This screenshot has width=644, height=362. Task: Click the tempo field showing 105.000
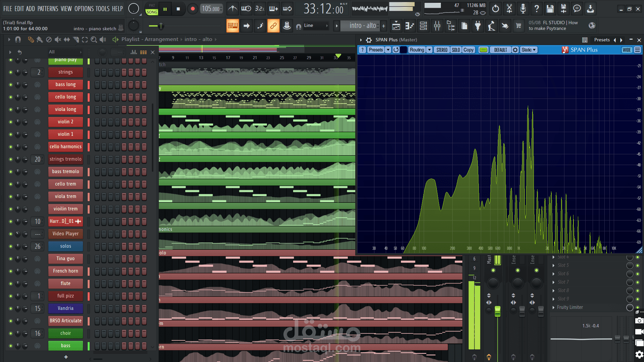(211, 9)
